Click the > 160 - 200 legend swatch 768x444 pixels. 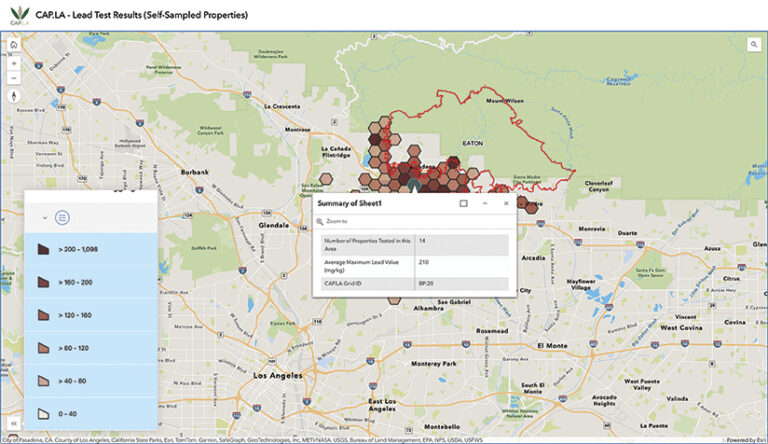click(x=43, y=282)
